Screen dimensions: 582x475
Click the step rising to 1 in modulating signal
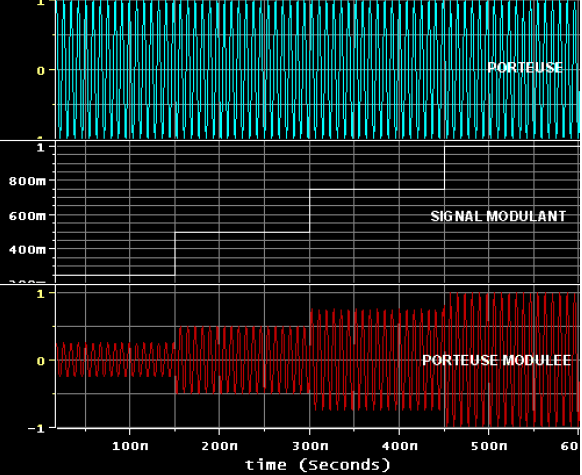(444, 168)
